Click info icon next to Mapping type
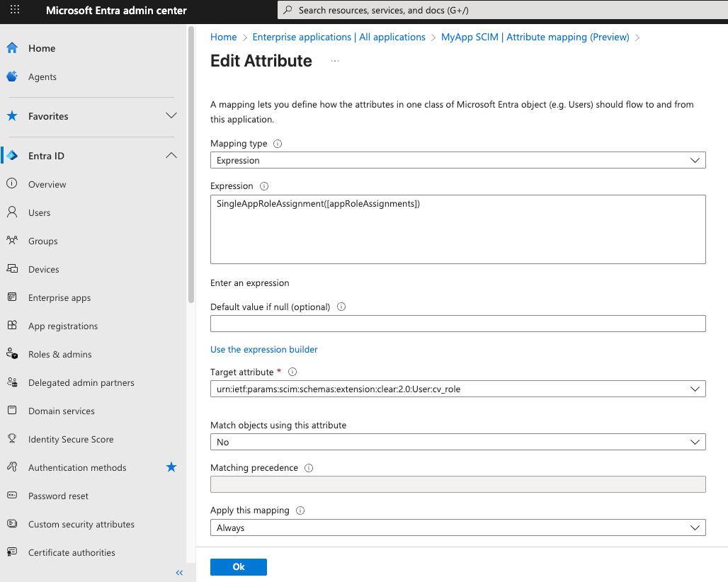The width and height of the screenshot is (728, 582). (278, 144)
